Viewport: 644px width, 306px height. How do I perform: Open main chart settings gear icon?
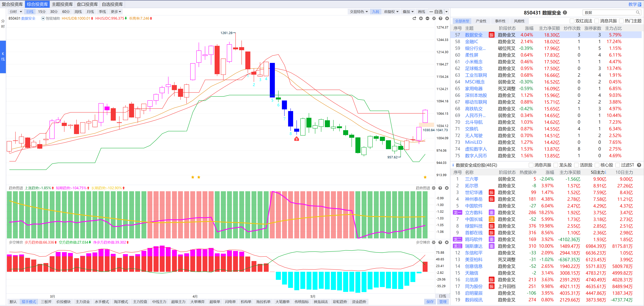point(434,18)
